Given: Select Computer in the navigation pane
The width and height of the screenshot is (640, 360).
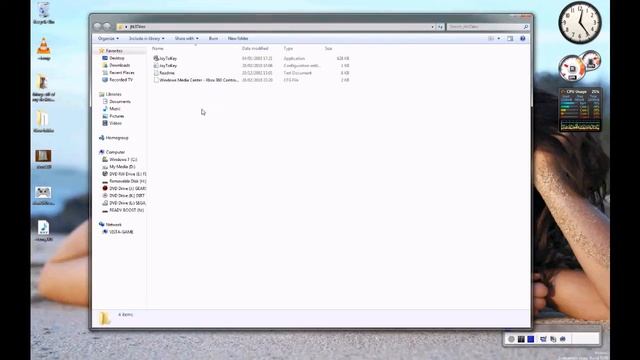Looking at the screenshot, I should [x=115, y=152].
